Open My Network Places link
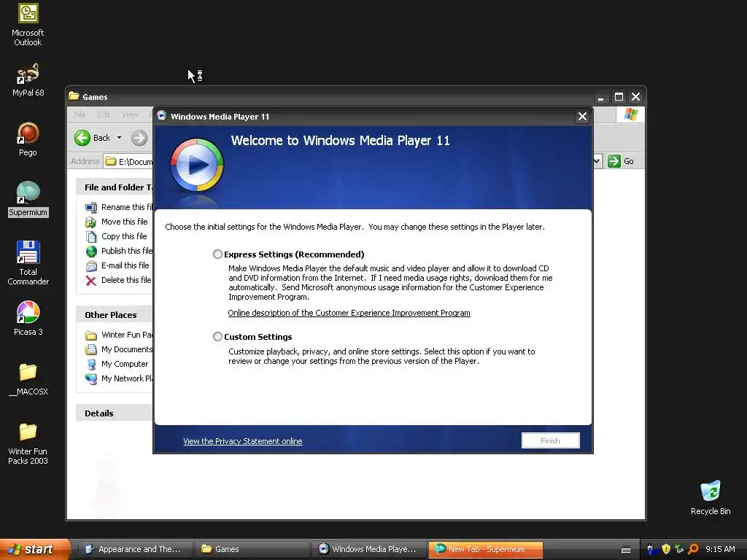The width and height of the screenshot is (747, 560). coord(119,378)
